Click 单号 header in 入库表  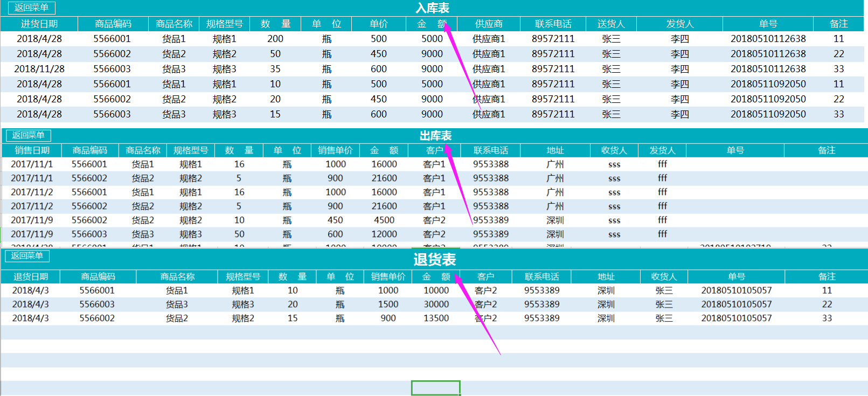tap(768, 24)
